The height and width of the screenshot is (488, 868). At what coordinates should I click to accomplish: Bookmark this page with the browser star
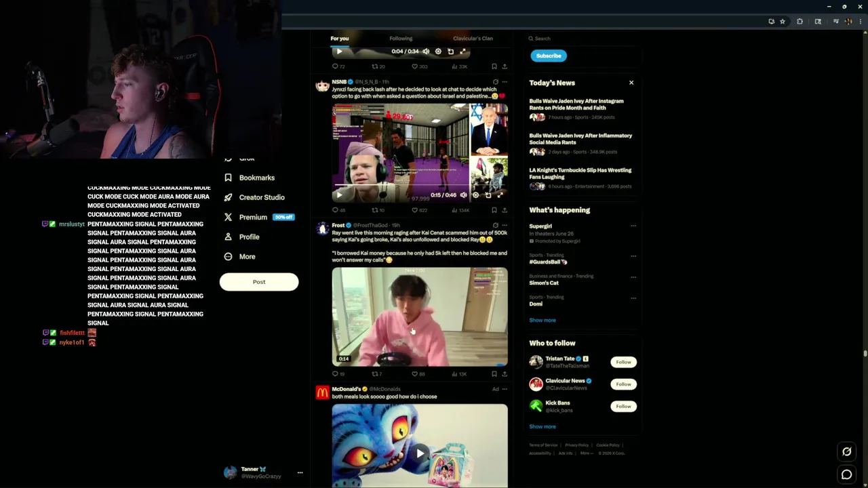point(783,22)
